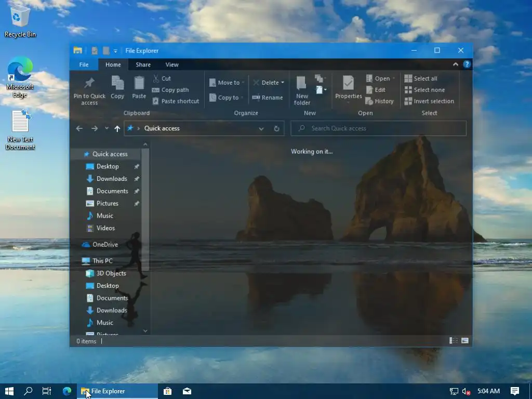Click navigation pane scroll up arrow
This screenshot has height=399, width=532.
click(145, 144)
